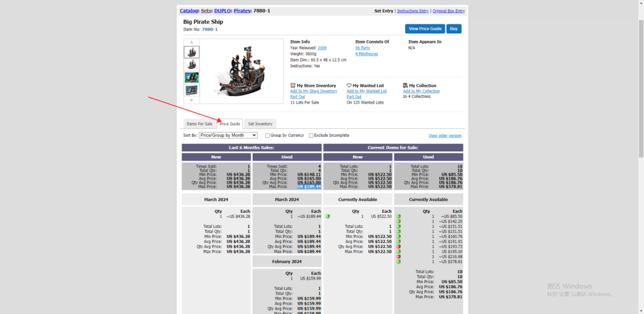Click the Current Items for Sale header
The height and width of the screenshot is (314, 644).
tap(393, 148)
